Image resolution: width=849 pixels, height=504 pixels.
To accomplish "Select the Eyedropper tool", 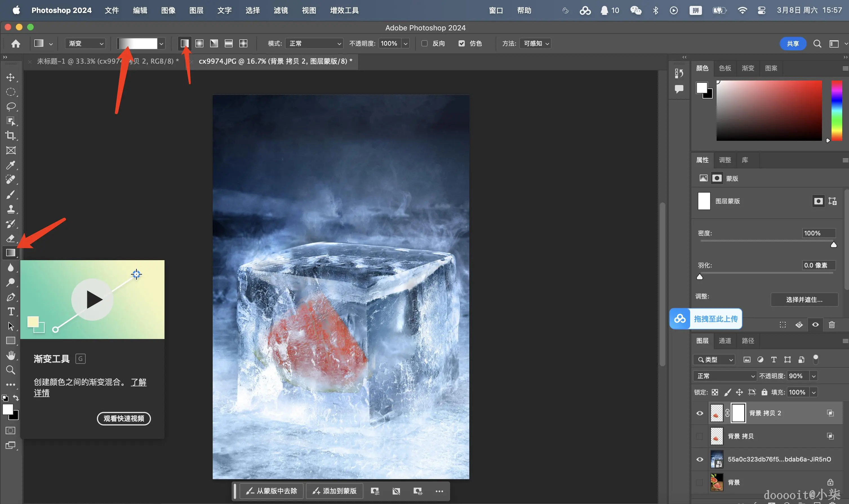I will pos(10,165).
